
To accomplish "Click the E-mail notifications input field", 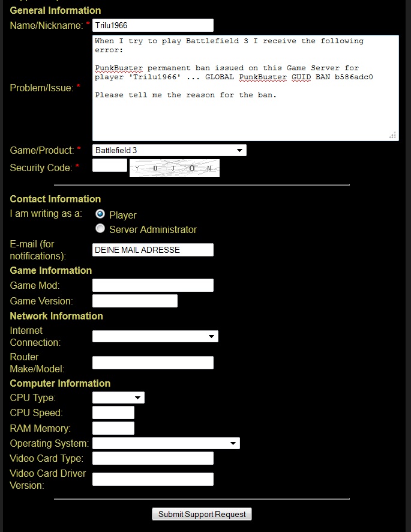I will 153,250.
